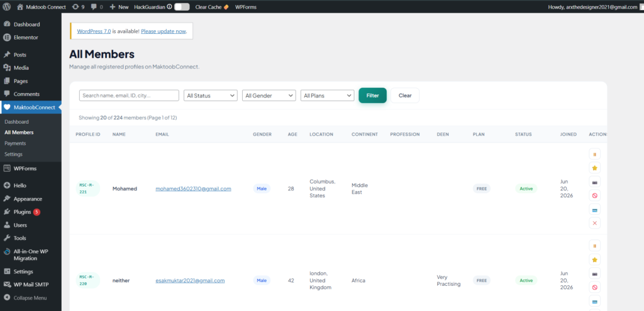Screen dimensions: 644x311
Task: Ban Mohamed using the red prohibit icon
Action: [594, 195]
